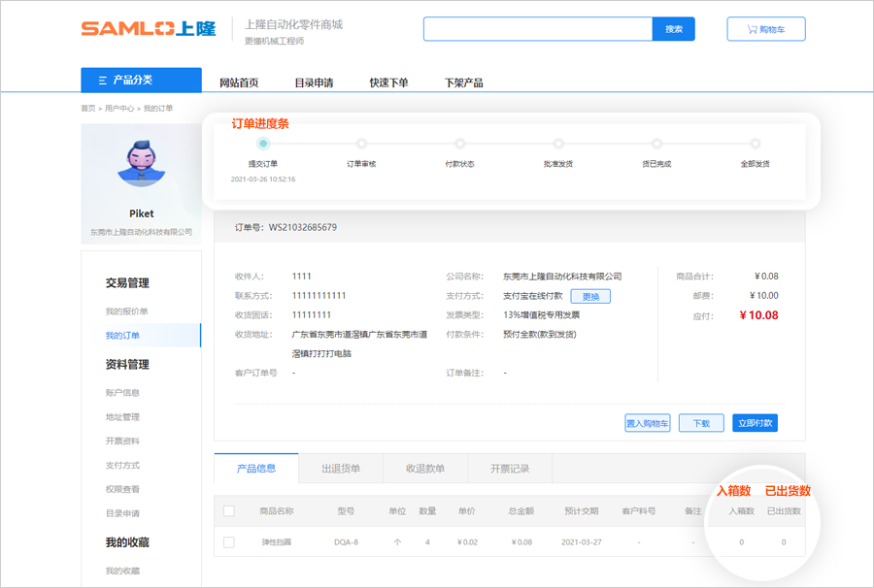
Task: Open the 购物车 shopping cart
Action: pos(765,29)
